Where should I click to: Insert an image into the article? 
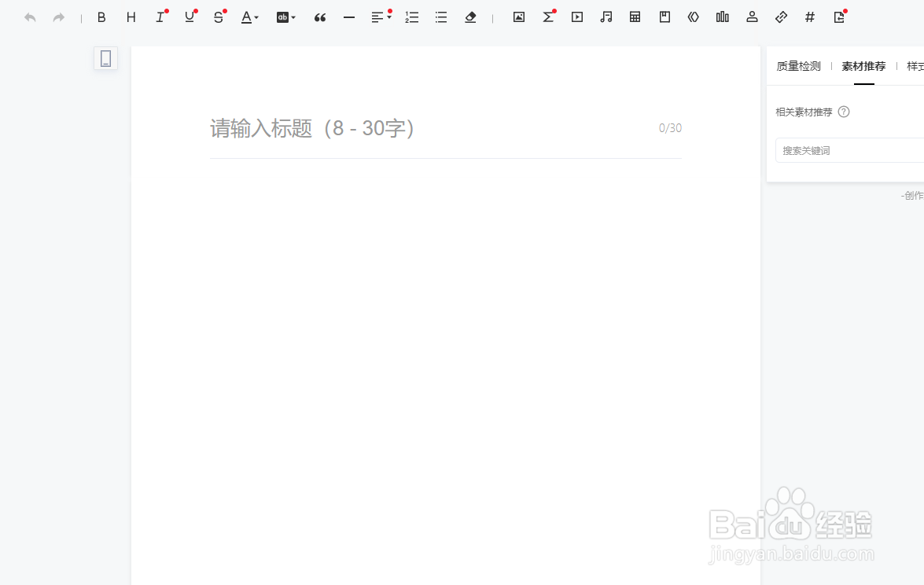[x=518, y=17]
